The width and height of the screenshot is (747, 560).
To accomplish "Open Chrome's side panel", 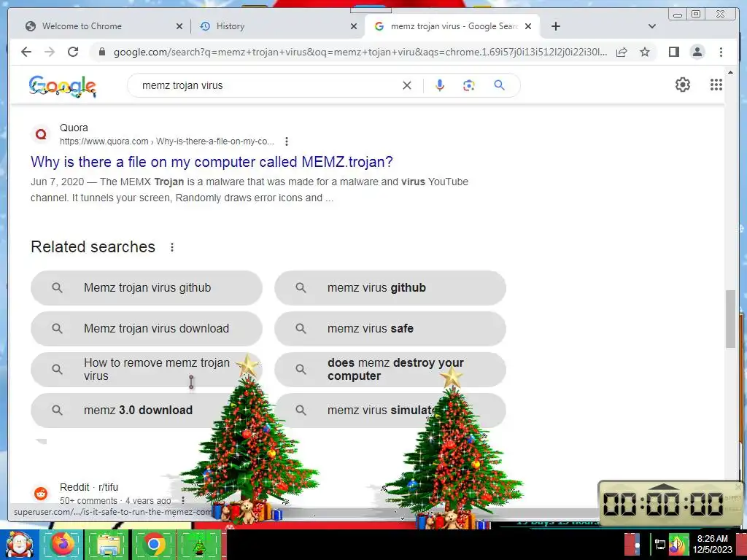I will coord(673,52).
